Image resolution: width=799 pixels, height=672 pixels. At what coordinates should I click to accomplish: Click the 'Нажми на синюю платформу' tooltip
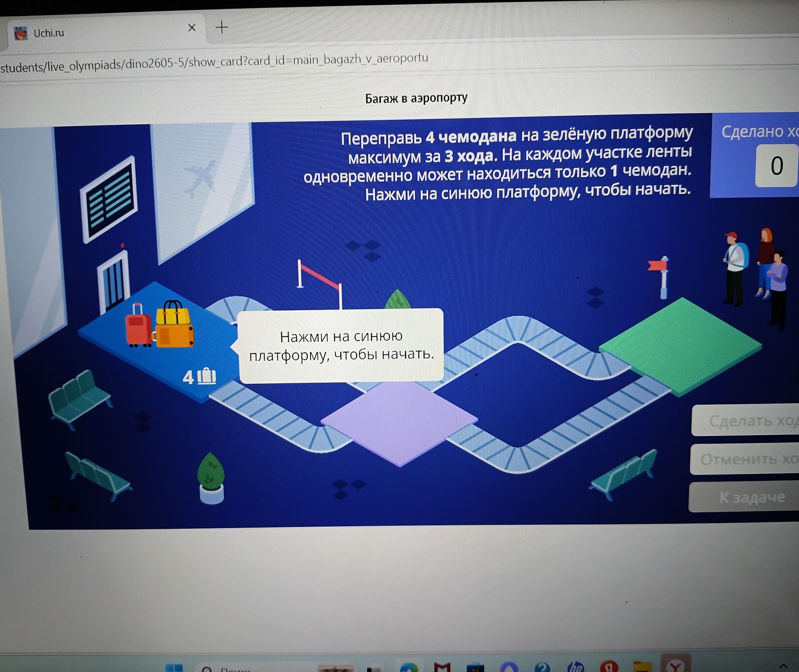pyautogui.click(x=340, y=345)
